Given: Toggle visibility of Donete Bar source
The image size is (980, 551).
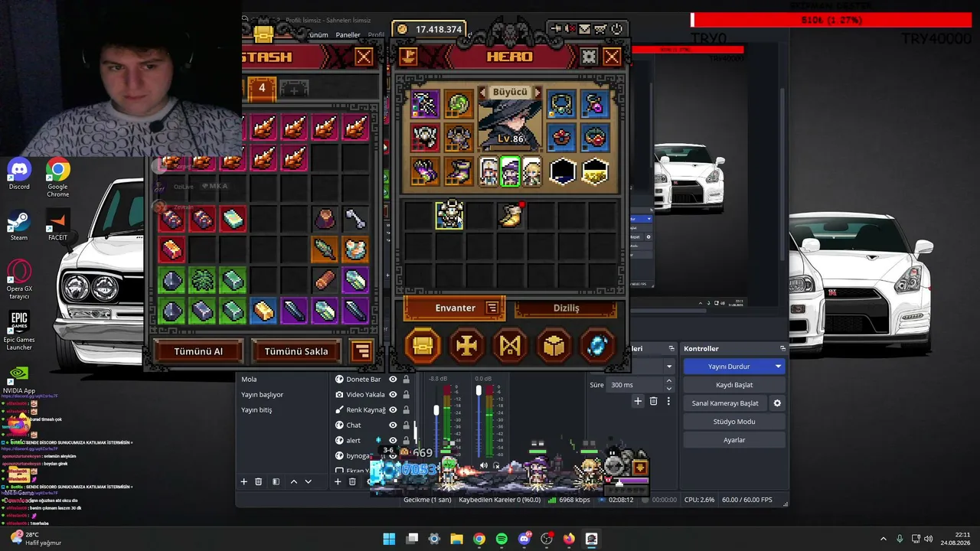Looking at the screenshot, I should pyautogui.click(x=393, y=379).
